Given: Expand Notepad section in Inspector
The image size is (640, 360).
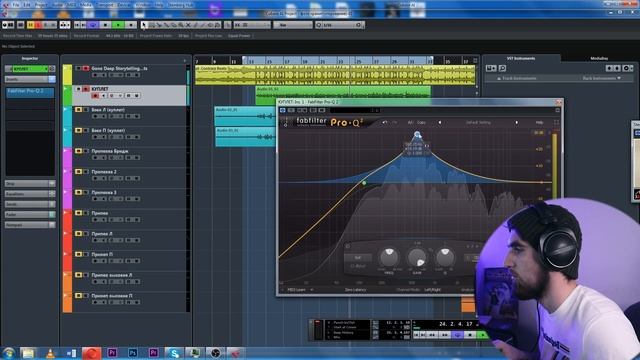Looking at the screenshot, I should 29,225.
